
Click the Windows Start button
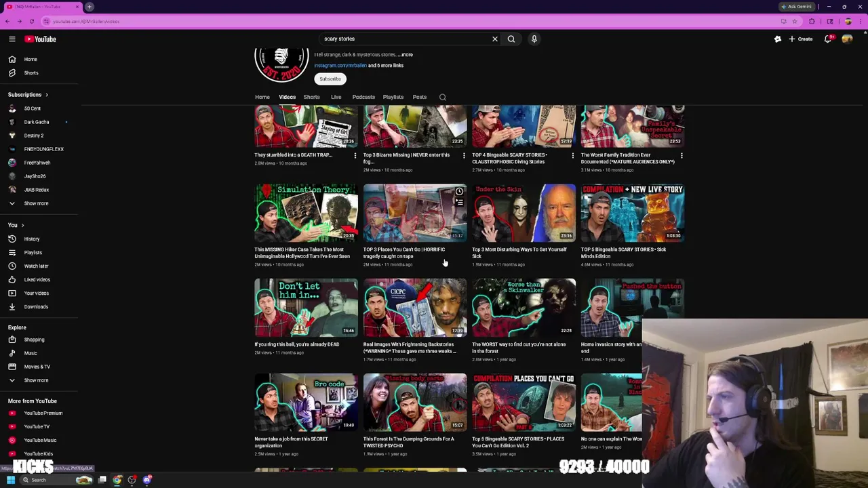[x=10, y=480]
